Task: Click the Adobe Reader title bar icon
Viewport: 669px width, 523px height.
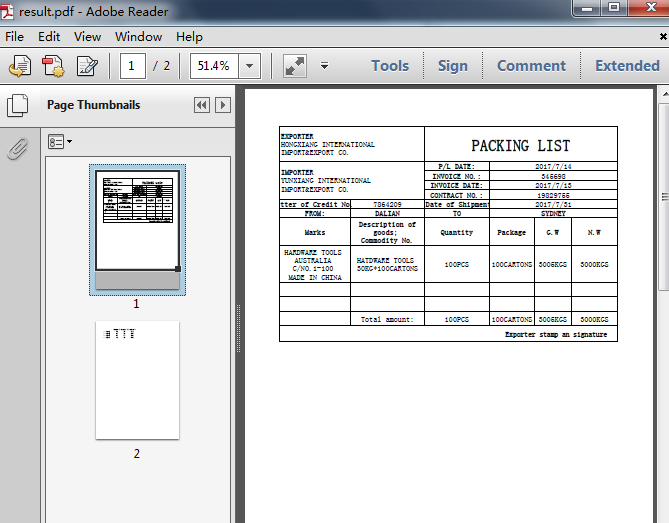Action: point(6,12)
